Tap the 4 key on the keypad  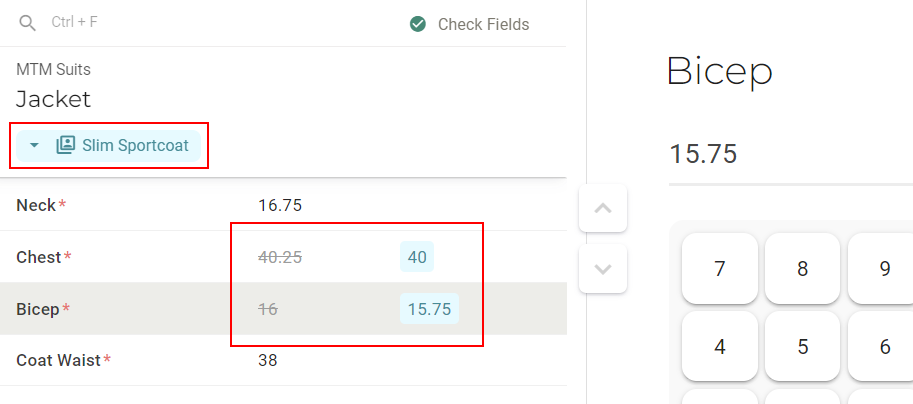[x=720, y=346]
